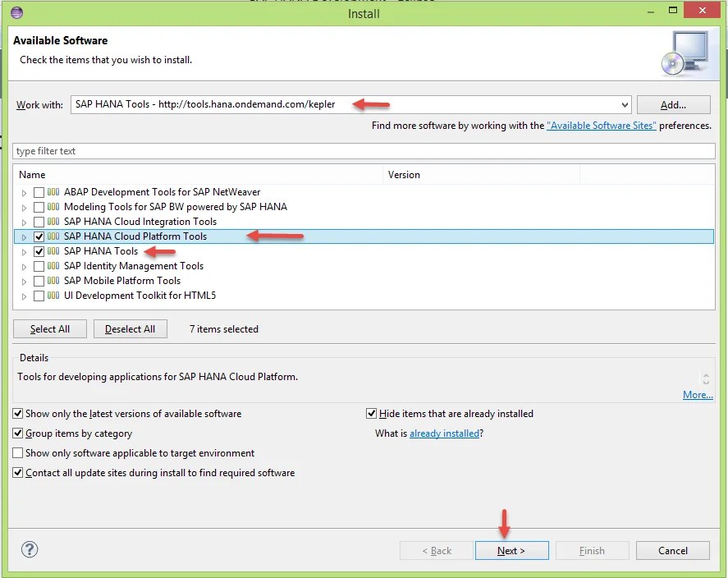This screenshot has height=578, width=728.
Task: Check SAP Mobile Platform Tools checkbox
Action: pyautogui.click(x=39, y=282)
